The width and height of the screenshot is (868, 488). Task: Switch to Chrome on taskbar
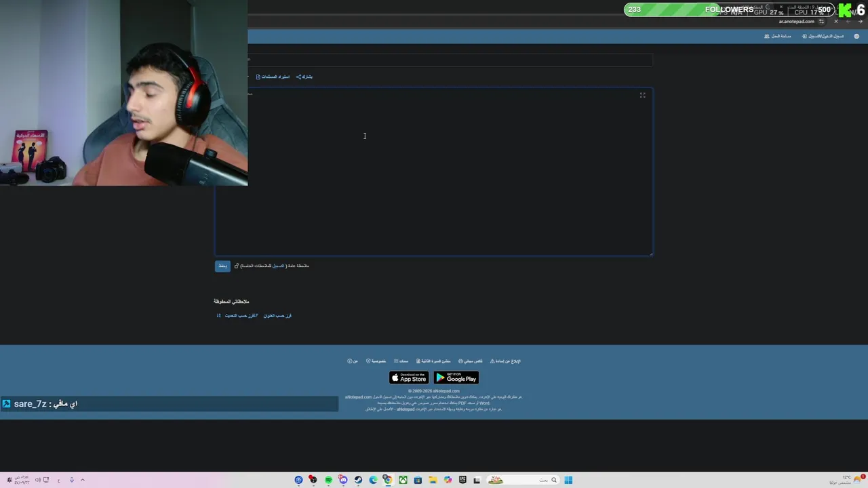pos(388,480)
